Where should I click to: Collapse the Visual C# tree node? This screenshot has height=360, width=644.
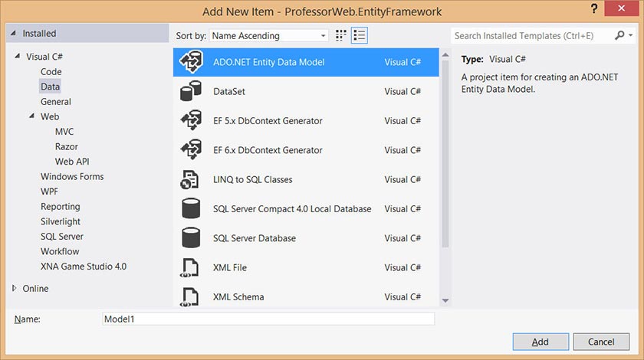point(18,57)
